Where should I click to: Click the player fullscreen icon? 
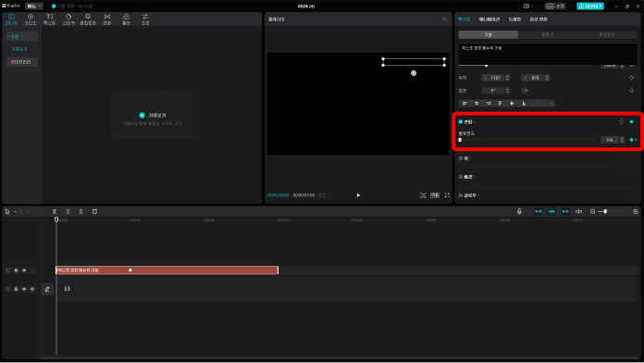(x=447, y=195)
